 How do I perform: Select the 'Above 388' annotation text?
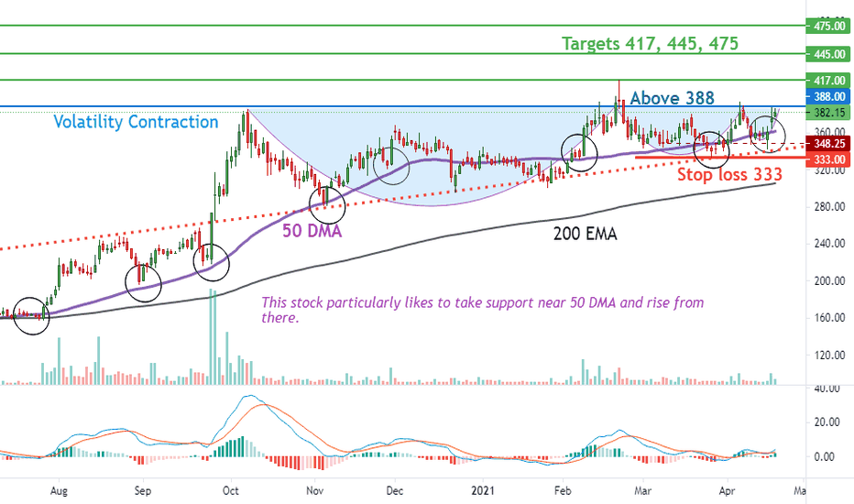pyautogui.click(x=672, y=98)
